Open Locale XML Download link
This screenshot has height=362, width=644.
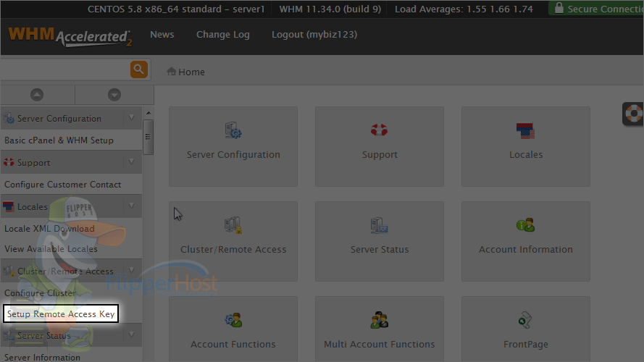pos(49,229)
